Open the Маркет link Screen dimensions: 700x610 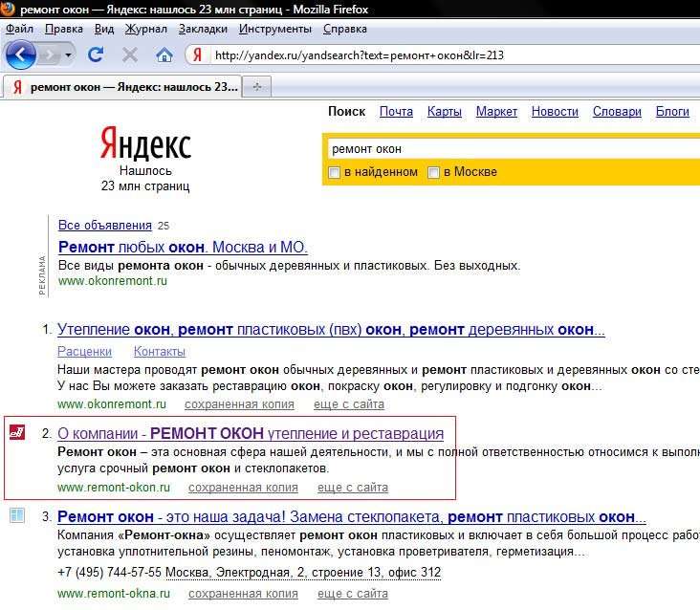(496, 111)
